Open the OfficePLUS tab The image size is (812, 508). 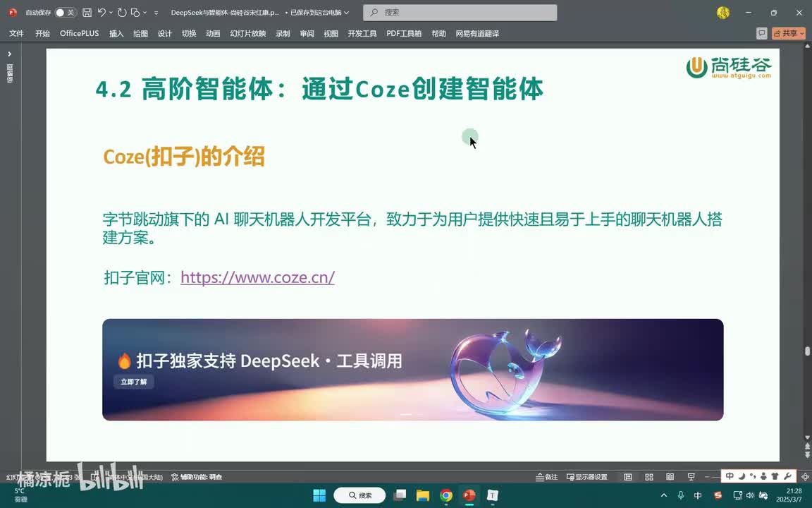pyautogui.click(x=79, y=33)
